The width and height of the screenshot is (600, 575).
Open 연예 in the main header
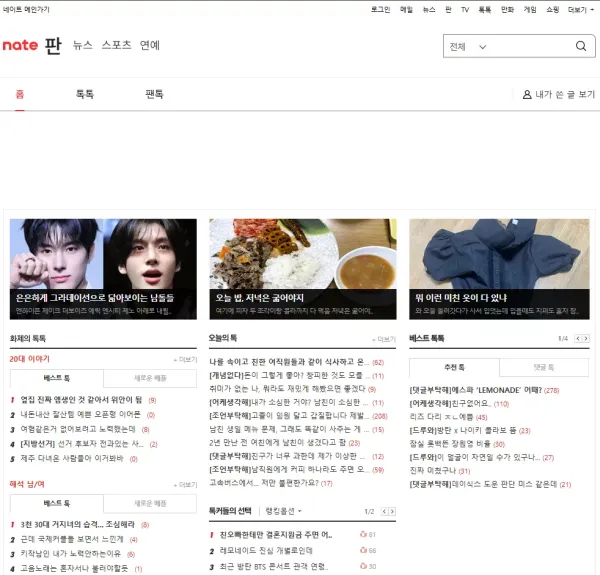click(150, 45)
